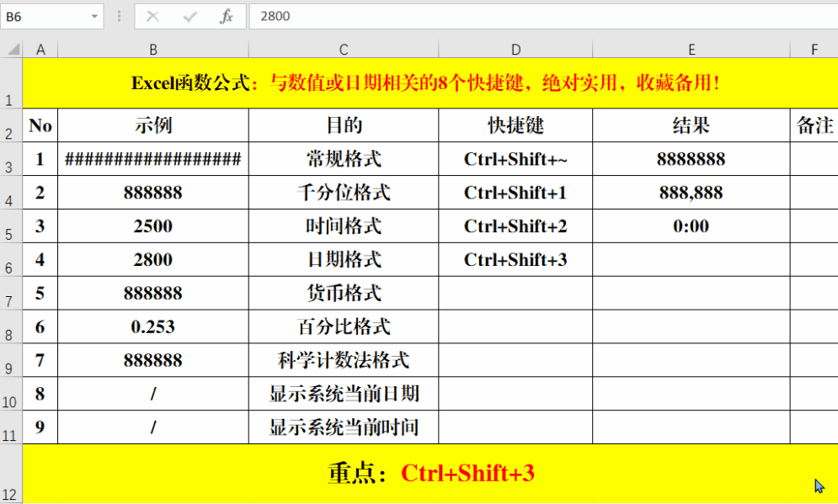This screenshot has width=838, height=504.
Task: Select cell containing 2800
Action: 152,259
